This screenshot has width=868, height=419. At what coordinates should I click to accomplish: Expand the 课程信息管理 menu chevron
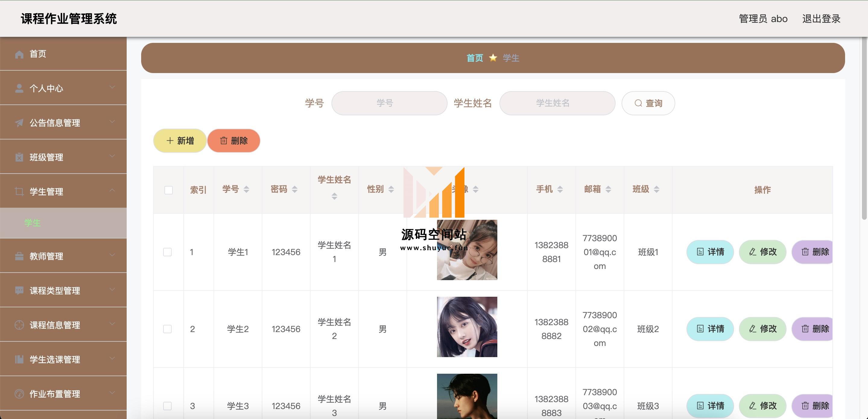pos(112,324)
